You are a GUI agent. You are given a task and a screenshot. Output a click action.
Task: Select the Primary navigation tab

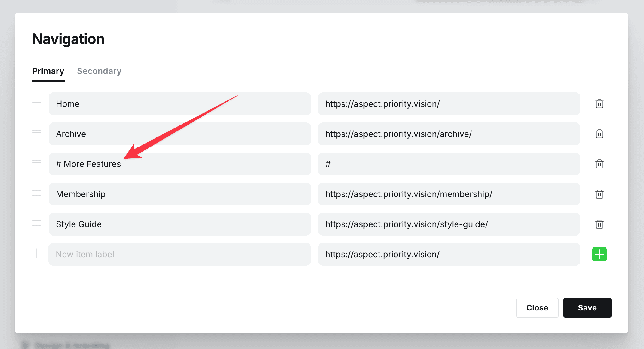(x=48, y=71)
